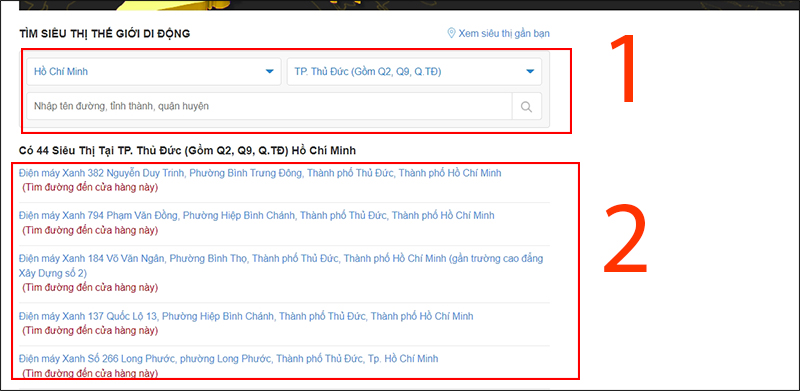Open store at Số 266 Long Phước
800x391 pixels.
(229, 358)
